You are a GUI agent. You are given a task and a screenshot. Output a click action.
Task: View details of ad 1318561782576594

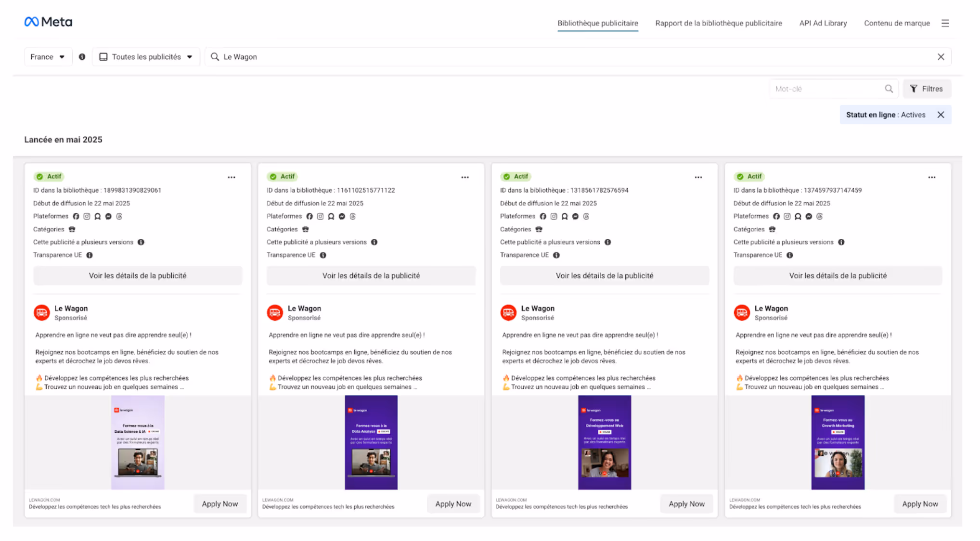tap(605, 276)
